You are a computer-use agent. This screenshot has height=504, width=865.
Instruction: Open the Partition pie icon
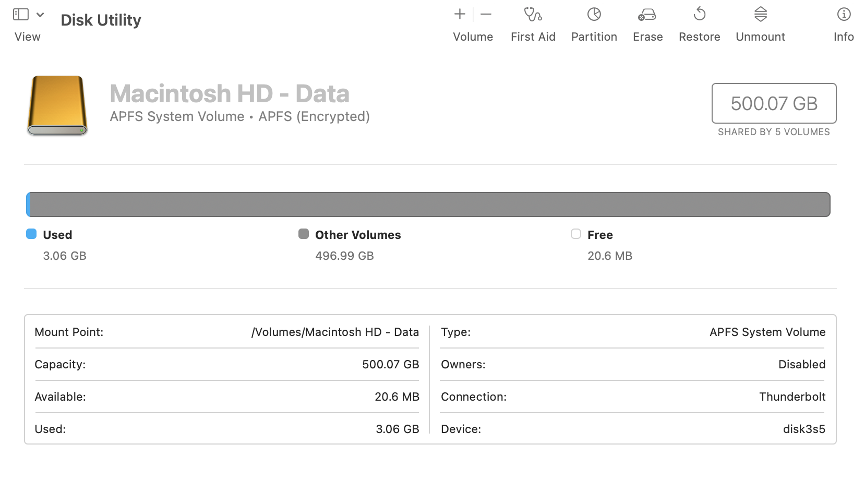coord(594,14)
